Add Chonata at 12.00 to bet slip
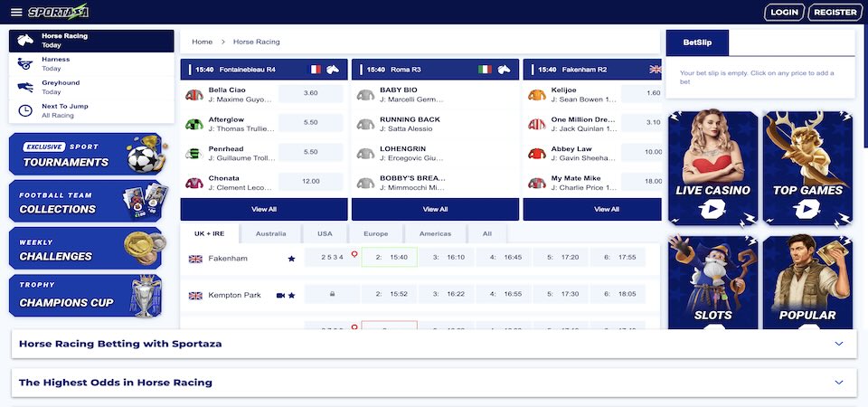The width and height of the screenshot is (868, 407). point(310,181)
